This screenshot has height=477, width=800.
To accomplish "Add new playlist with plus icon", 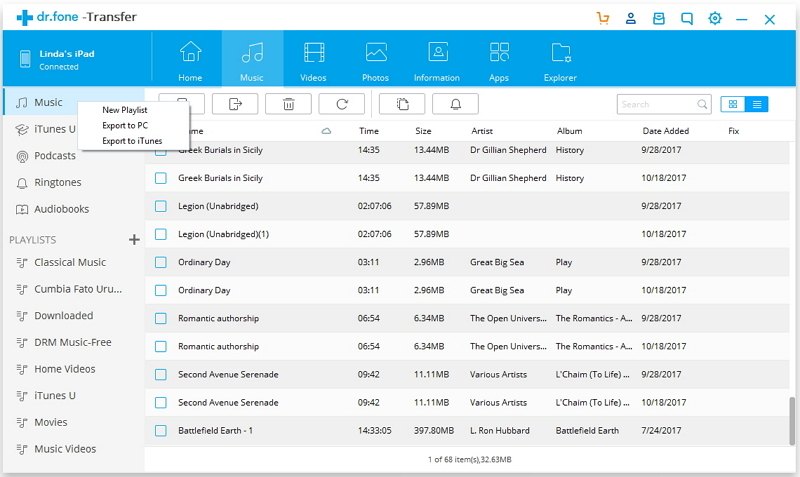I will 134,240.
